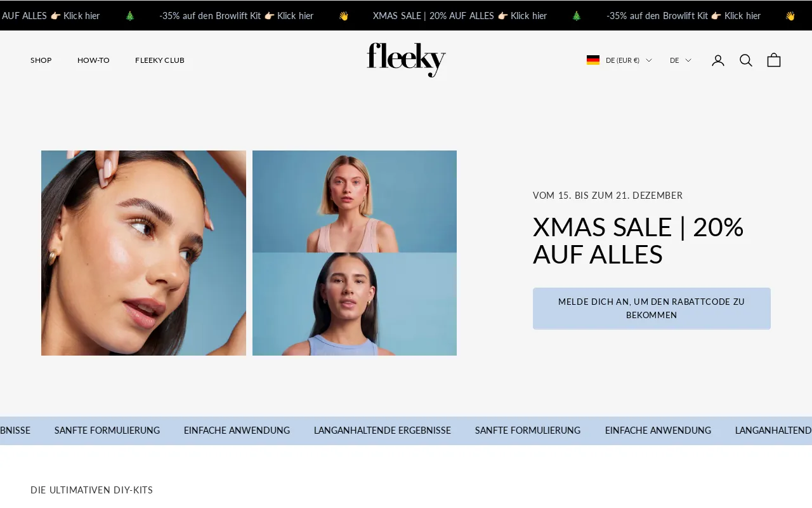The height and width of the screenshot is (508, 812).
Task: Open the HOW-TO menu item
Action: [x=93, y=60]
